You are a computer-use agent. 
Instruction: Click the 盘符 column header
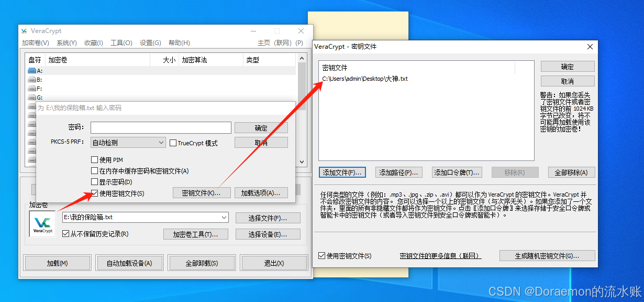point(35,60)
